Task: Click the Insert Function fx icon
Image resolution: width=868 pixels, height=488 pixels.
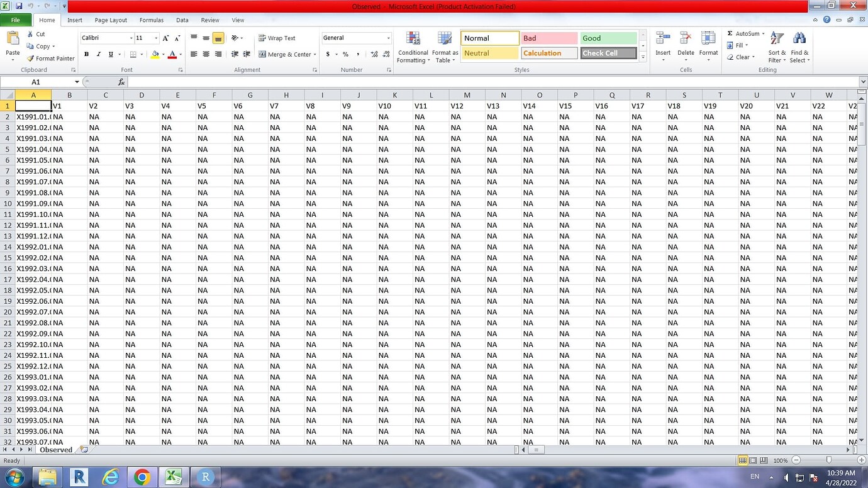Action: (122, 82)
